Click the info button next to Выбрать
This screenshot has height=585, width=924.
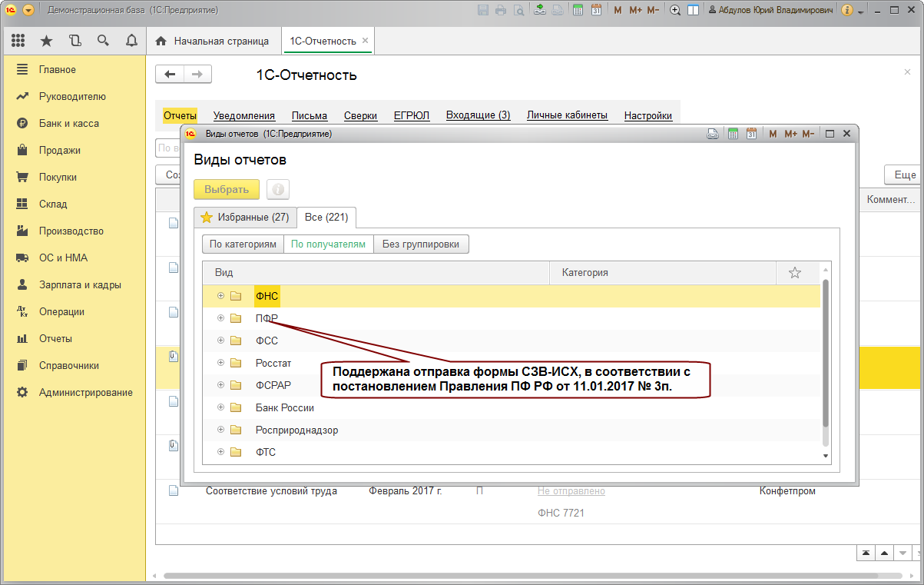[278, 190]
